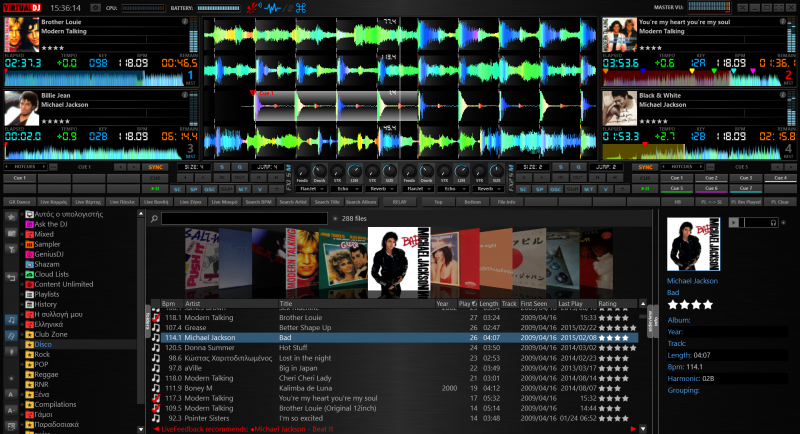This screenshot has height=434, width=800.
Task: Click the three-dots button beside left HOTCUES
Action: pyautogui.click(x=53, y=167)
